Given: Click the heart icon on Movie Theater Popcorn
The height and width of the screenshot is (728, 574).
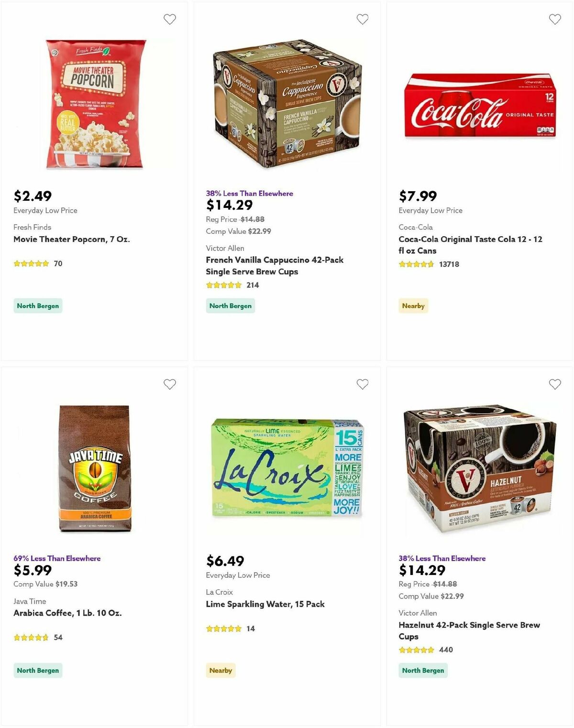Looking at the screenshot, I should (x=170, y=19).
